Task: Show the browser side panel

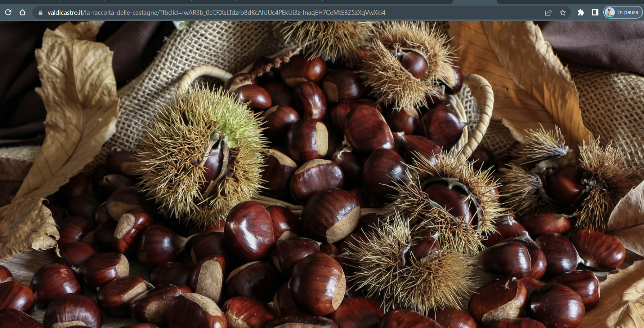Action: (595, 13)
